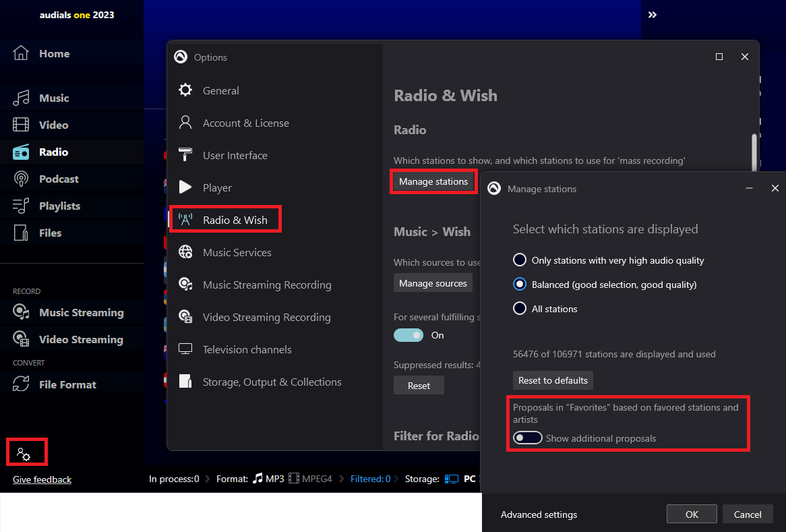This screenshot has height=532, width=786.
Task: Click the Music Streaming Recording icon in Options
Action: (x=185, y=285)
